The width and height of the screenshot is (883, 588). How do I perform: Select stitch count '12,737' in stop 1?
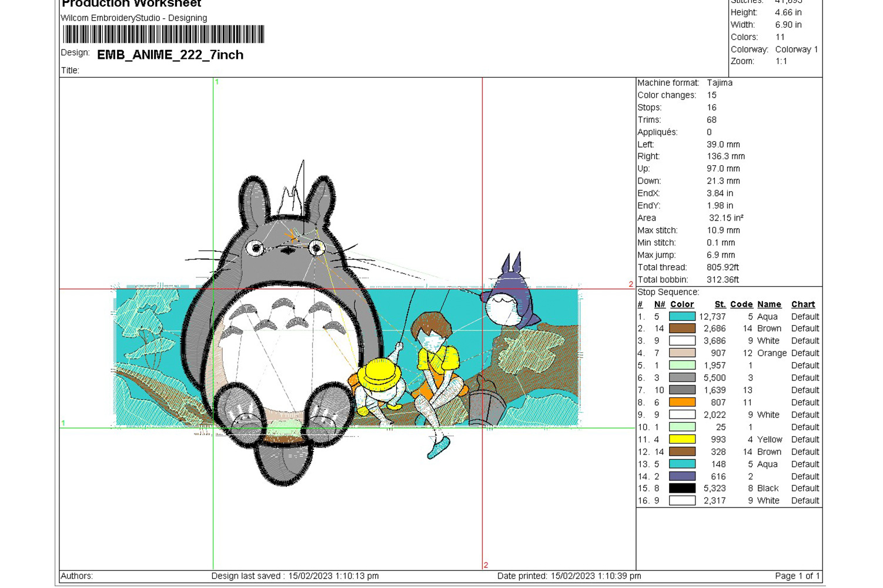pyautogui.click(x=712, y=316)
